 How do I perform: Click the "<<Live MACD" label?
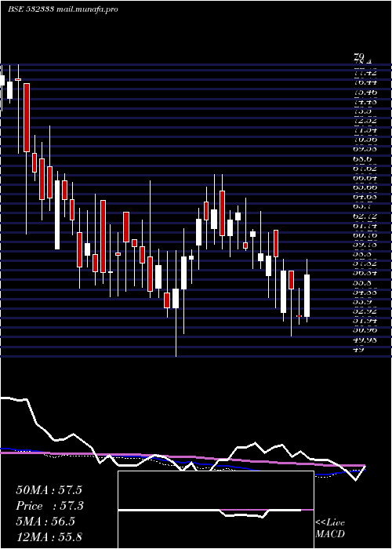coord(330,529)
